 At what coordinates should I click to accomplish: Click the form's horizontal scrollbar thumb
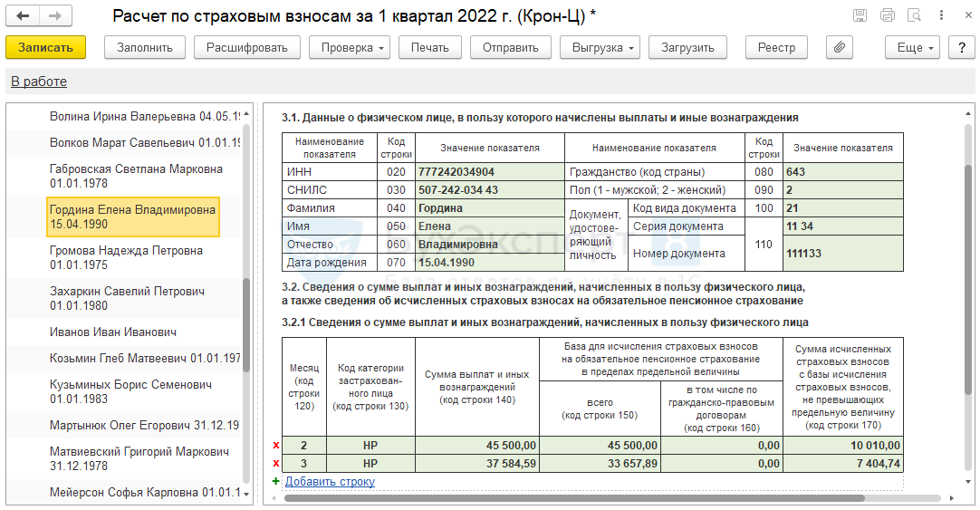pyautogui.click(x=574, y=498)
